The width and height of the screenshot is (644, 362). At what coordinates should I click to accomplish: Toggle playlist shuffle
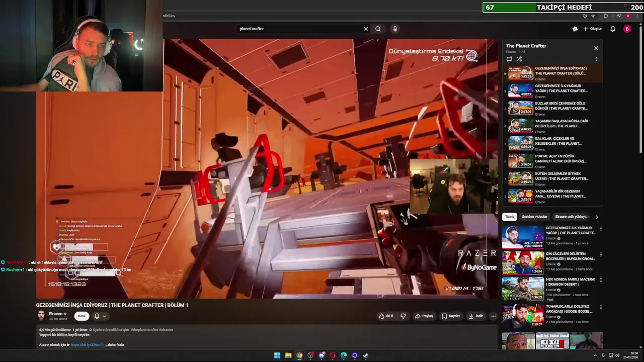coord(519,59)
